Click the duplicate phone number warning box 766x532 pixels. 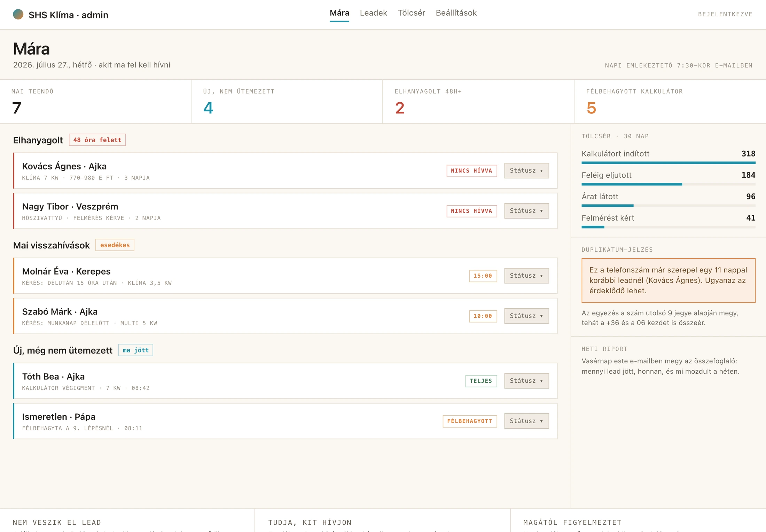click(669, 280)
